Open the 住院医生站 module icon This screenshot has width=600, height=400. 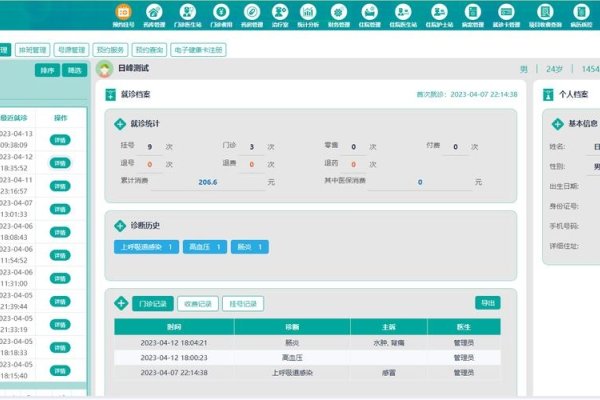pyautogui.click(x=403, y=12)
